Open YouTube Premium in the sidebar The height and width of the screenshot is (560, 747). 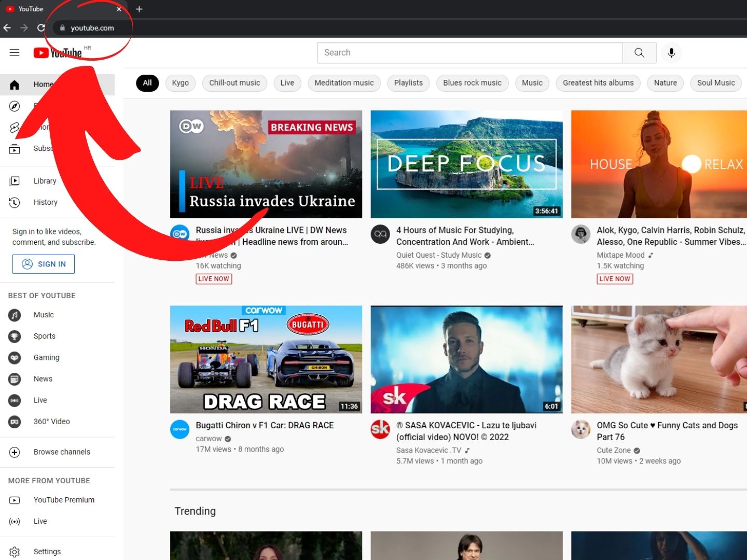click(x=57, y=500)
